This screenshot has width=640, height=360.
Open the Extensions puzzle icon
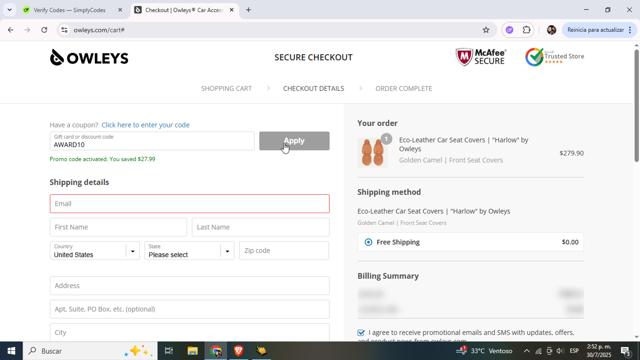click(x=527, y=30)
